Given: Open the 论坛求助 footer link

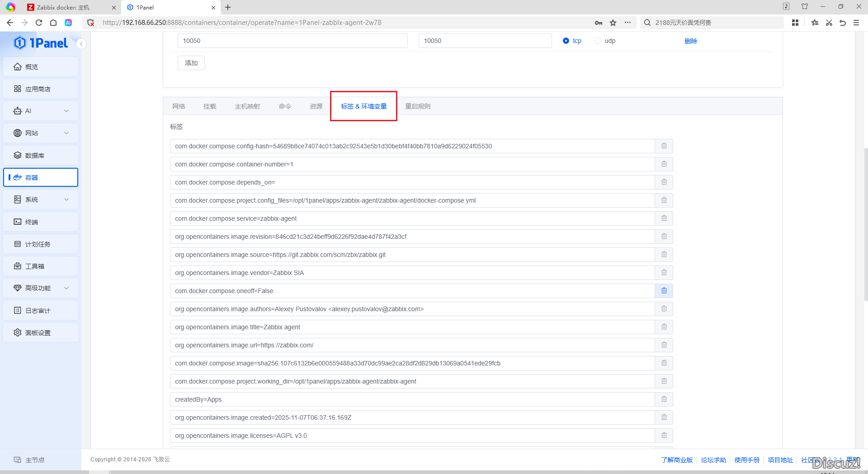Looking at the screenshot, I should (713, 460).
